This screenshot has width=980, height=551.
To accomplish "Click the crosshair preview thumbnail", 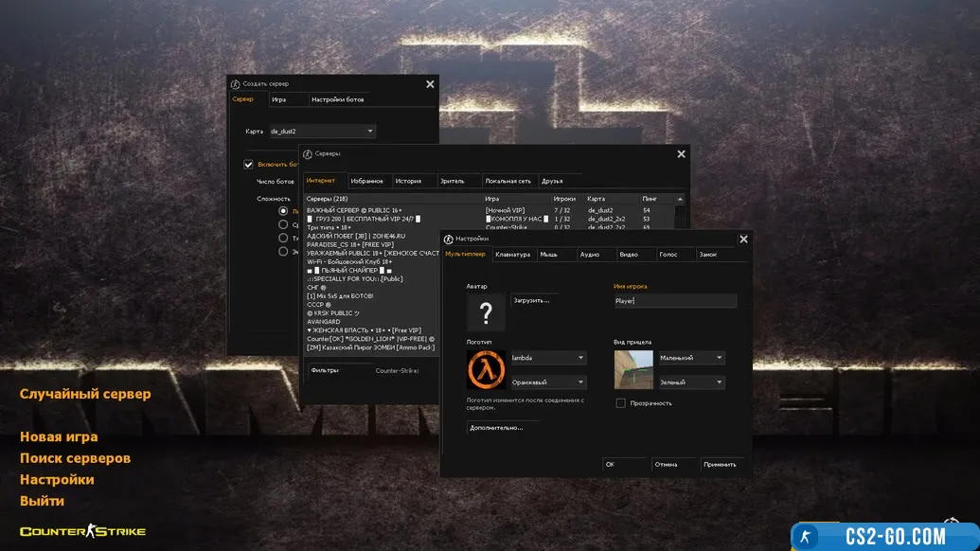I will point(633,369).
